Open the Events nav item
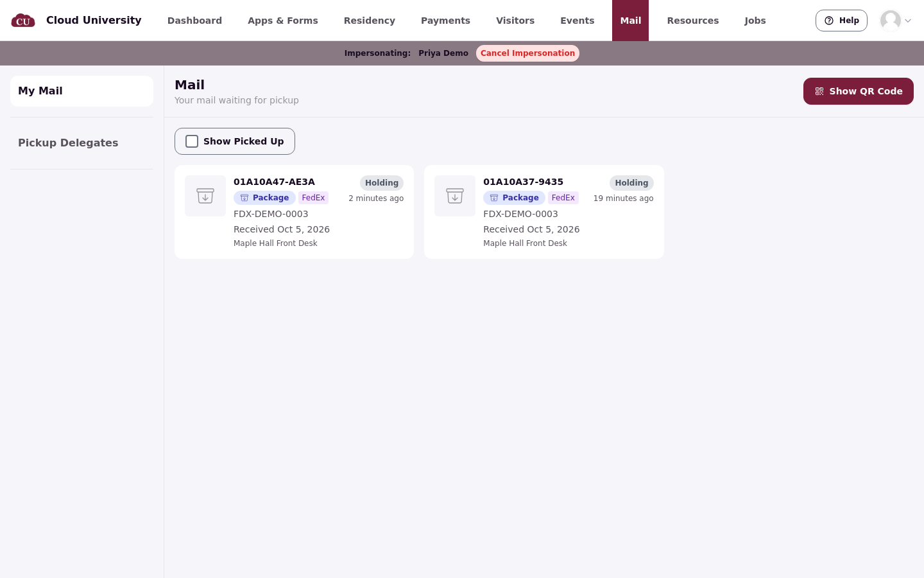Screen dimensions: 924x578 coord(577,21)
